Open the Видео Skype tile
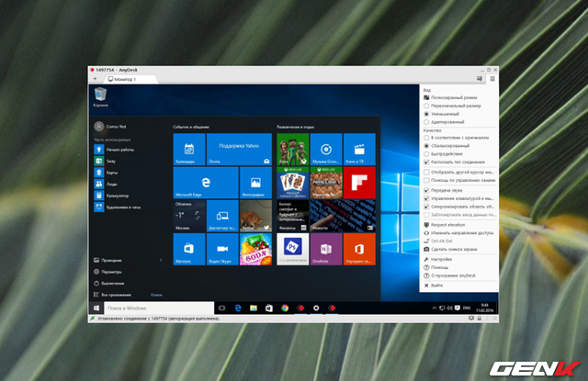 pyautogui.click(x=222, y=249)
